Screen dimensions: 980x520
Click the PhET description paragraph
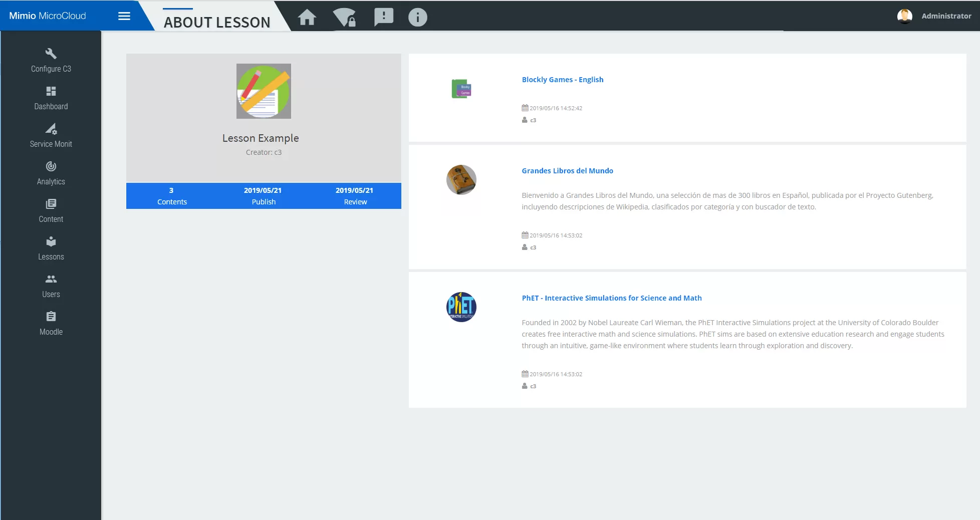pyautogui.click(x=733, y=334)
